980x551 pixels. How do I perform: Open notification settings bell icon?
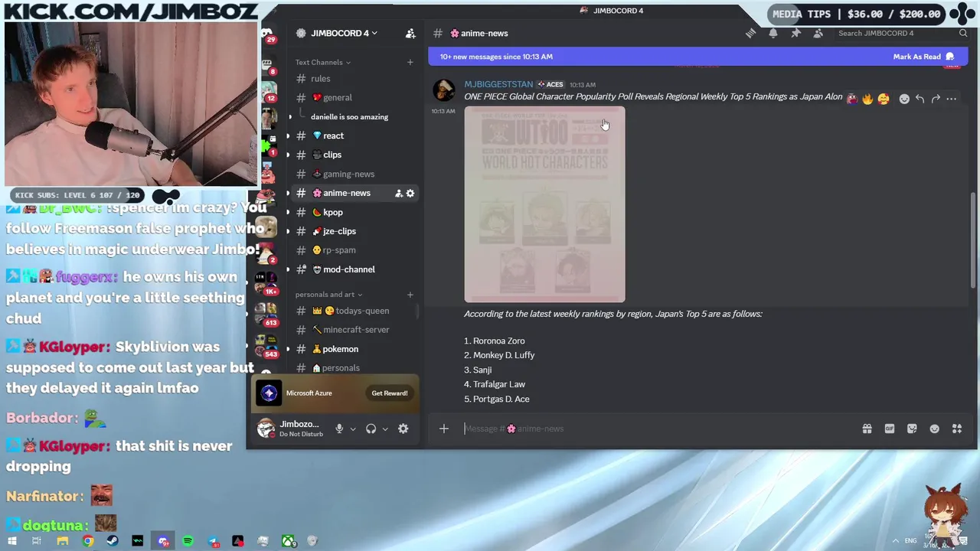pyautogui.click(x=773, y=33)
